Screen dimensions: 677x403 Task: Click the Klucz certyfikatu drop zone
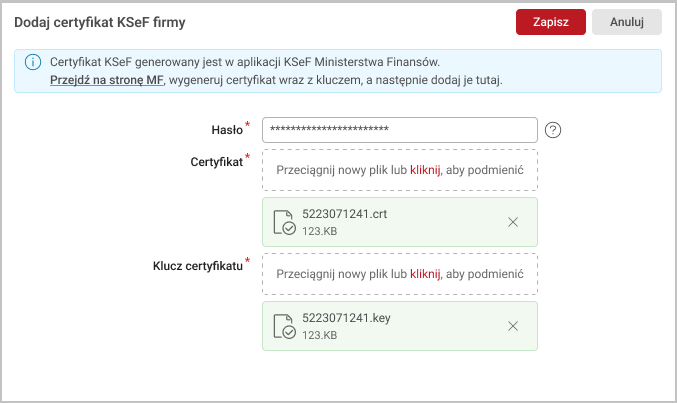tap(399, 273)
